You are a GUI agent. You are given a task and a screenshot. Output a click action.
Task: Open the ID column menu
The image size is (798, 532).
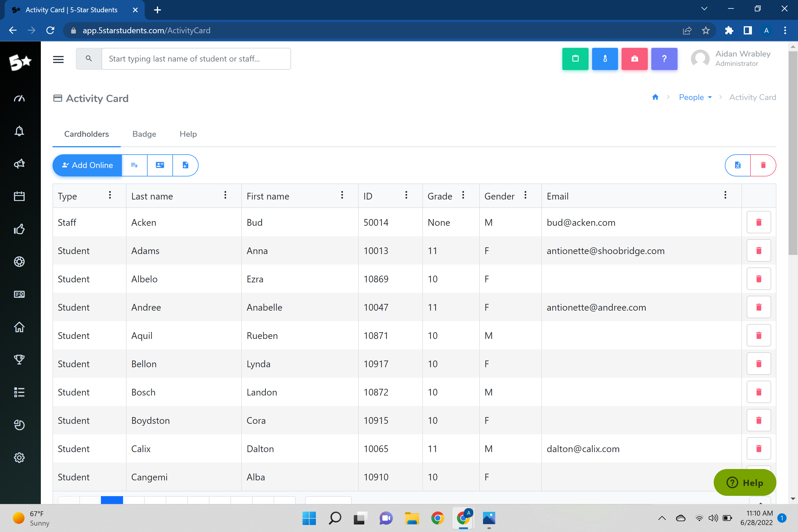point(406,195)
